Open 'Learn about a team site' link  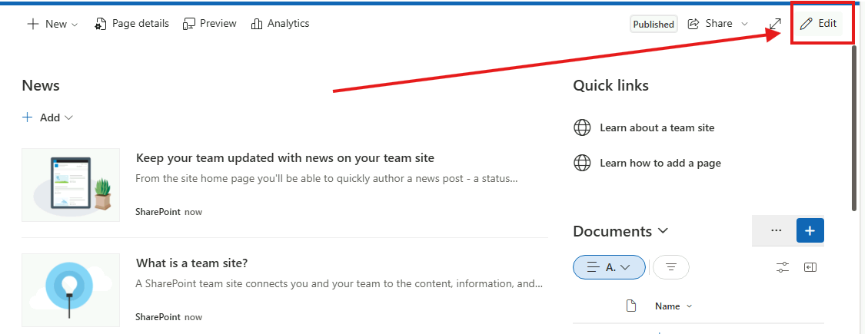[657, 127]
